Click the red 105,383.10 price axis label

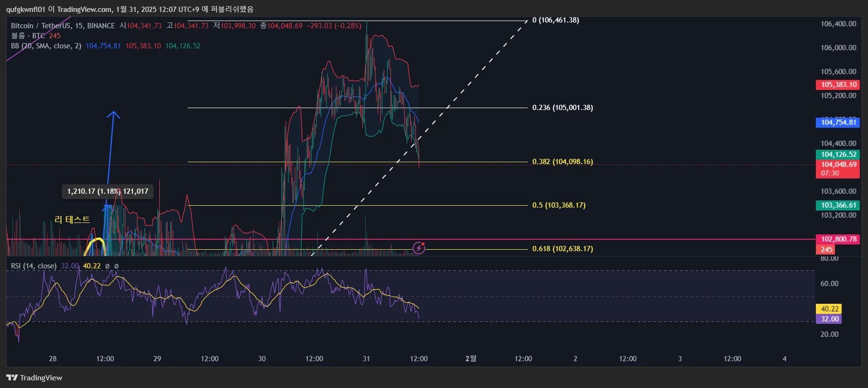tap(838, 85)
